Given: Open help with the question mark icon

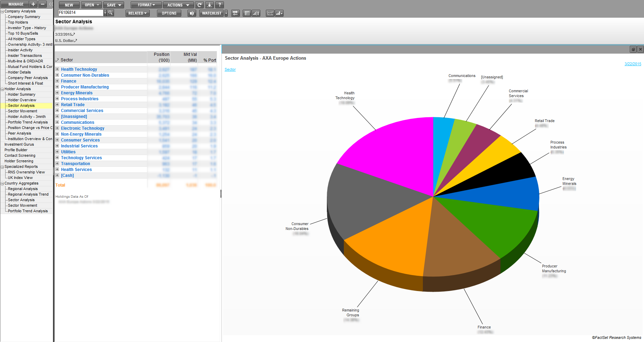Looking at the screenshot, I should click(x=219, y=5).
